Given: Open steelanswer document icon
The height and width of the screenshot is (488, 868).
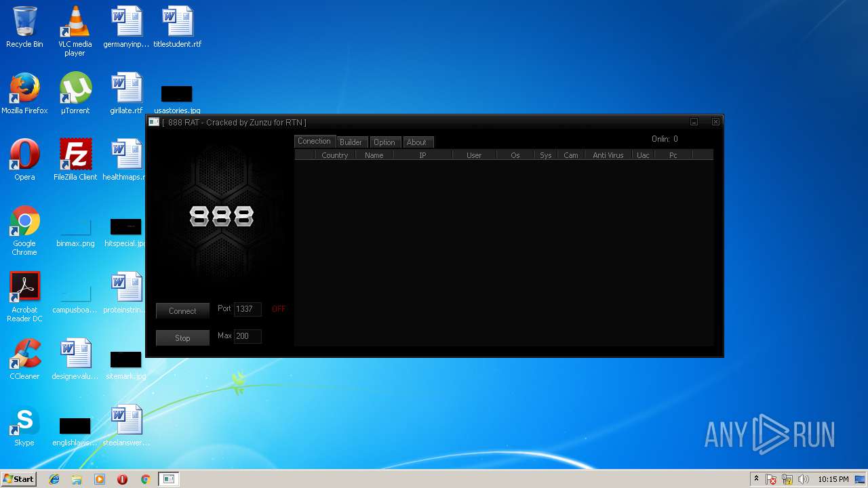Looking at the screenshot, I should (x=126, y=426).
